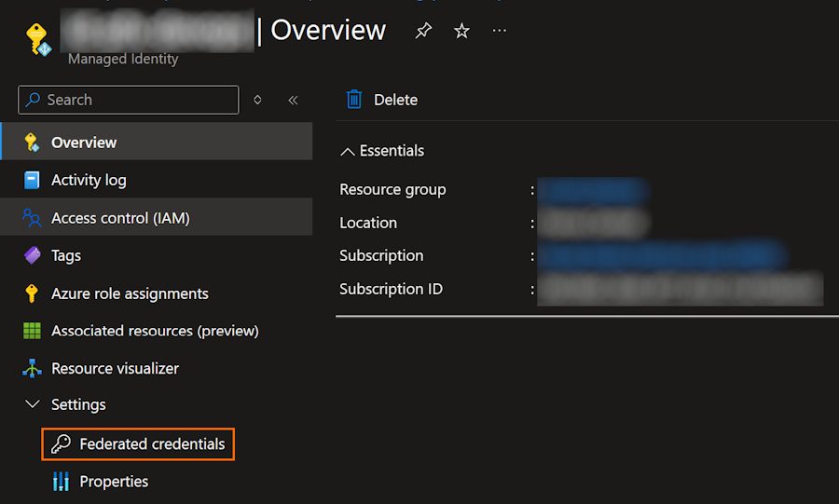
Task: Delete the managed identity
Action: point(381,100)
